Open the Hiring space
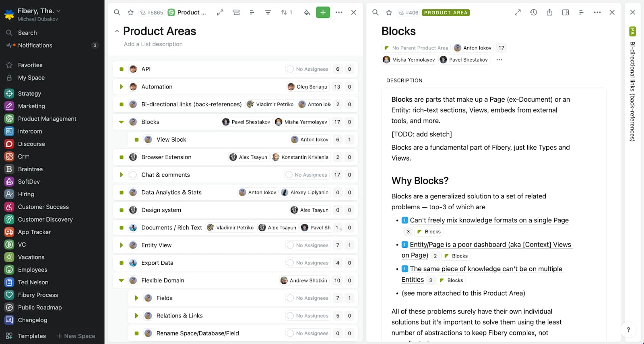The image size is (644, 344). click(x=26, y=194)
